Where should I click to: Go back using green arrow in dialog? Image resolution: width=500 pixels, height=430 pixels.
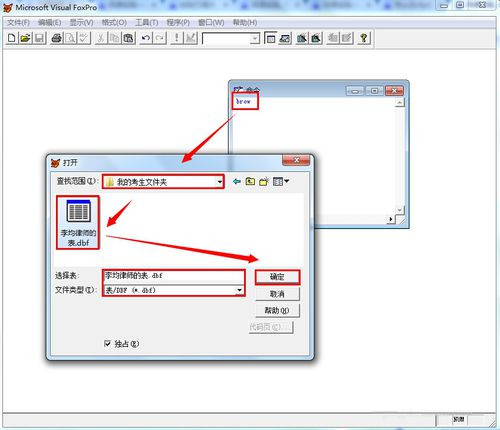pyautogui.click(x=237, y=181)
